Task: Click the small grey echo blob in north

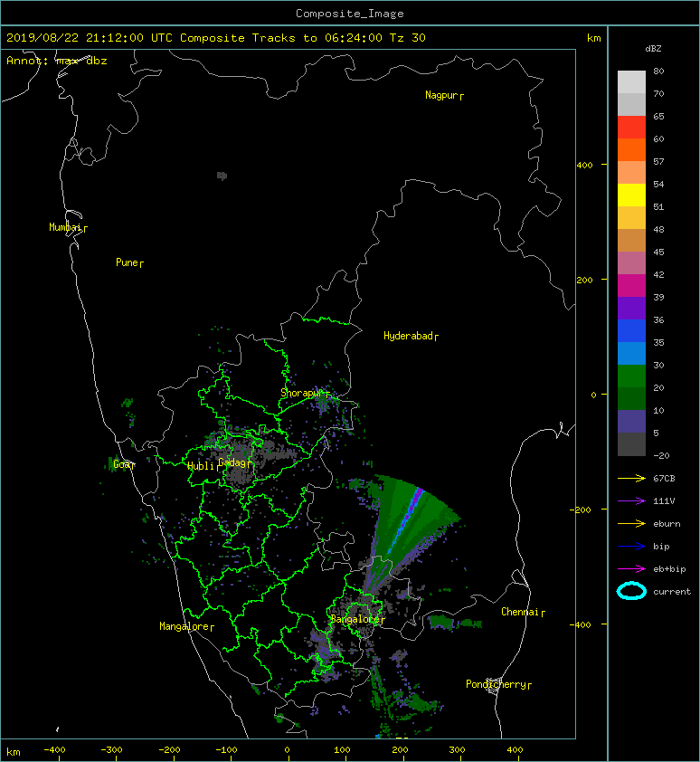Action: (222, 176)
